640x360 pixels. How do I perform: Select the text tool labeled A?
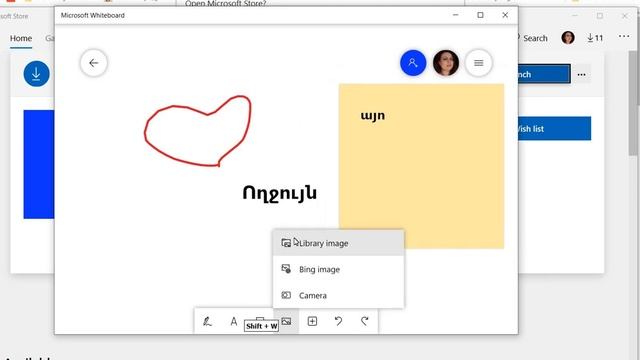[233, 321]
